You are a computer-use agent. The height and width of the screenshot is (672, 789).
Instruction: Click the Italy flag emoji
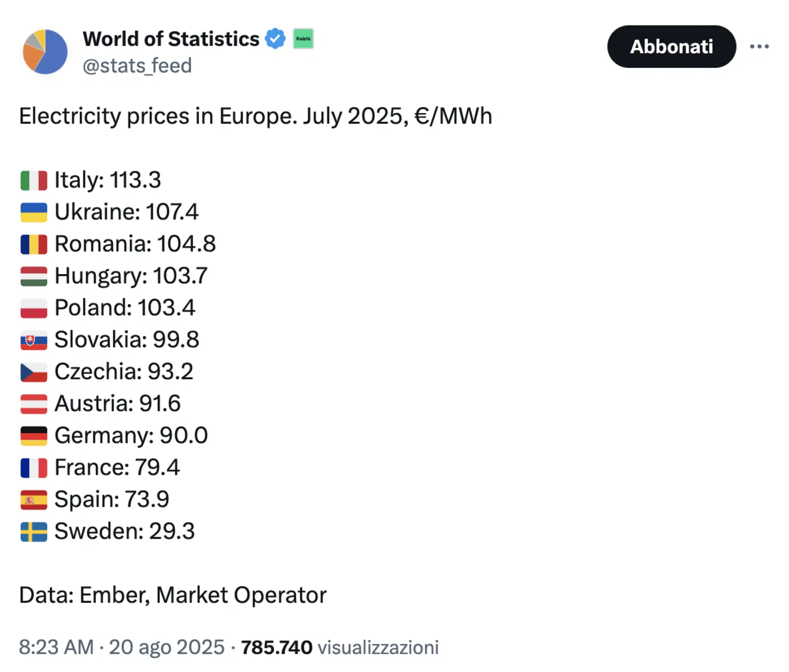[34, 180]
